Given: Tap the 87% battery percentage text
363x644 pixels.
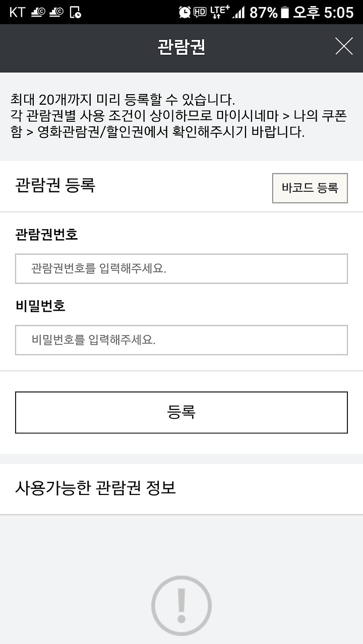Looking at the screenshot, I should pyautogui.click(x=264, y=12).
